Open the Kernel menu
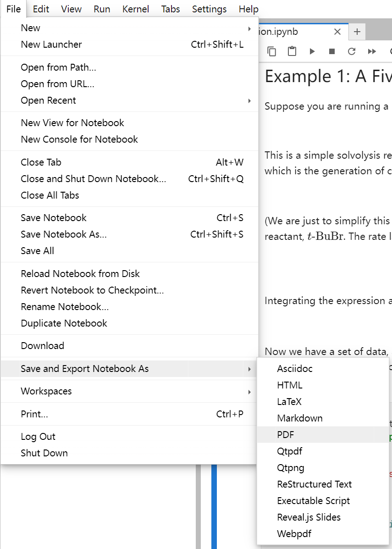The height and width of the screenshot is (549, 392). [x=136, y=9]
